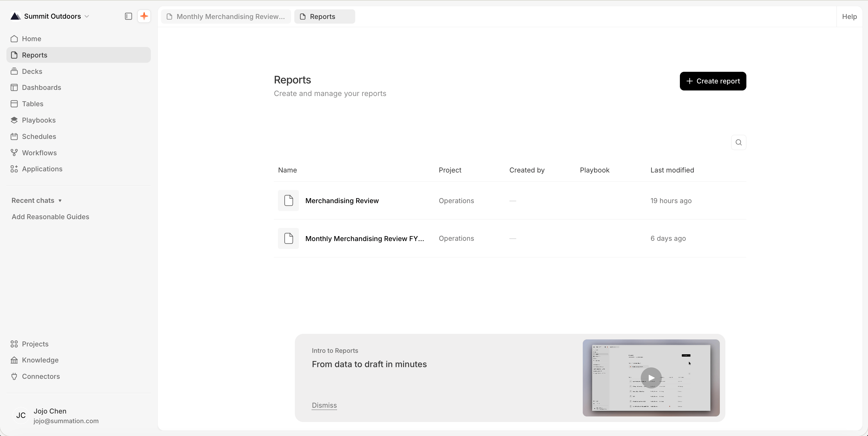Open Workflows from the sidebar
This screenshot has width=868, height=436.
78,153
